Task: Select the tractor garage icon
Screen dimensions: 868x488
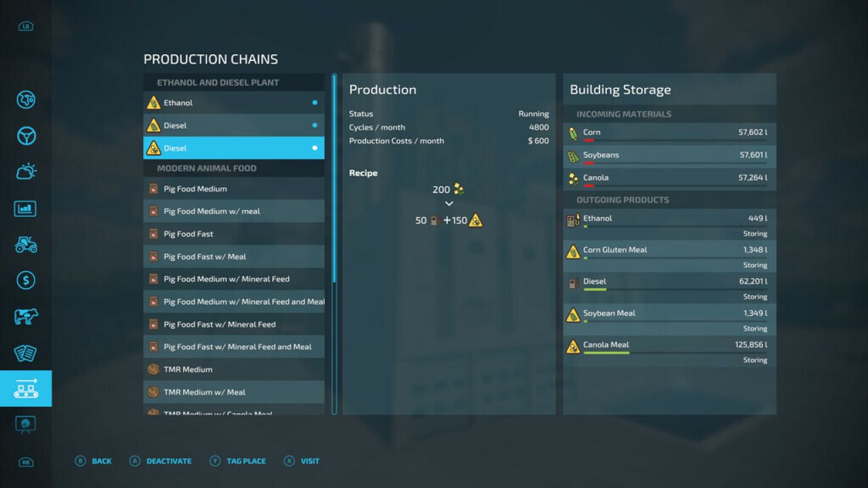Action: (x=26, y=244)
